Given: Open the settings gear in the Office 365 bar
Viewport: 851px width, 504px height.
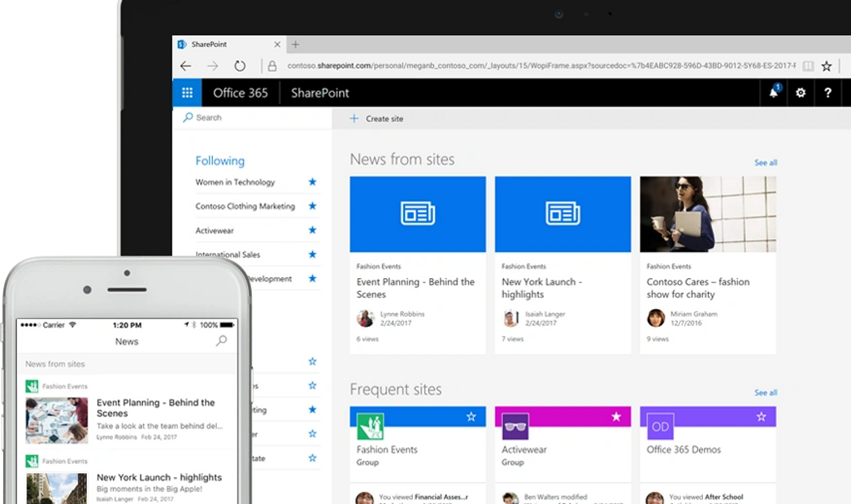Looking at the screenshot, I should [x=801, y=93].
